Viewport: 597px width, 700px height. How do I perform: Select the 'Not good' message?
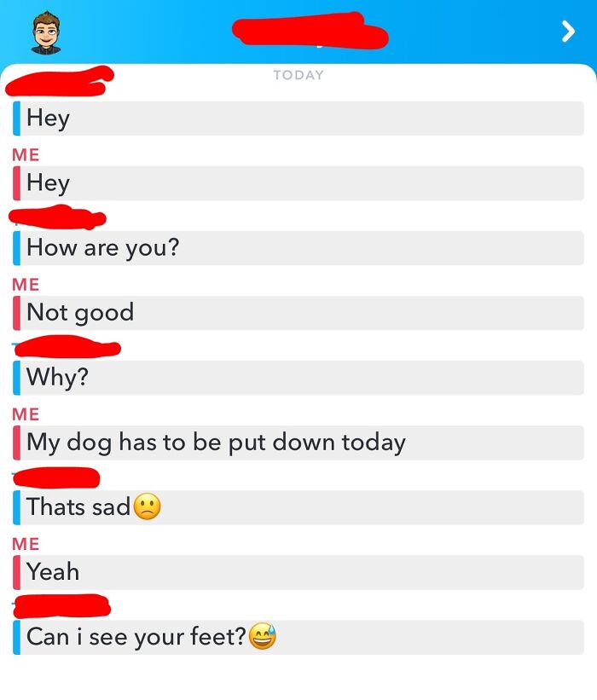click(x=298, y=313)
